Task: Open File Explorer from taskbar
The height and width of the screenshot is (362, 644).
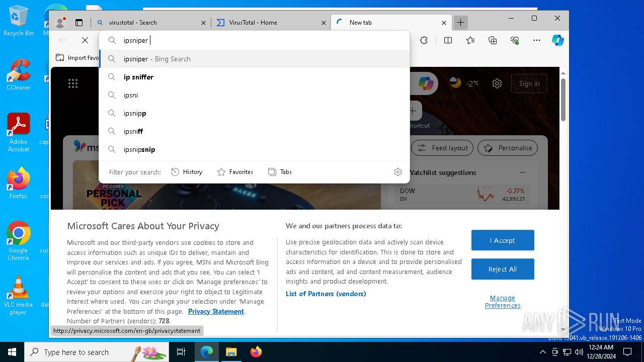Action: [x=231, y=352]
